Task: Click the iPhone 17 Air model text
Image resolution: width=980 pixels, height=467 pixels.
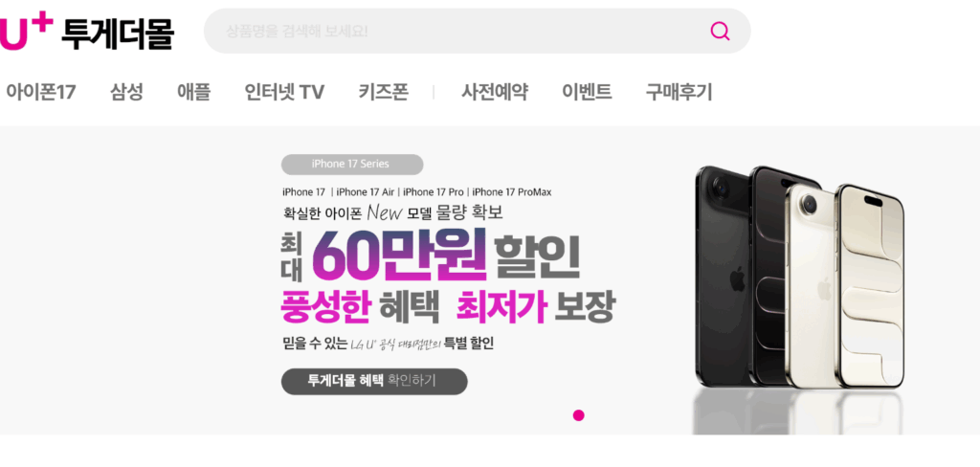Action: 365,192
